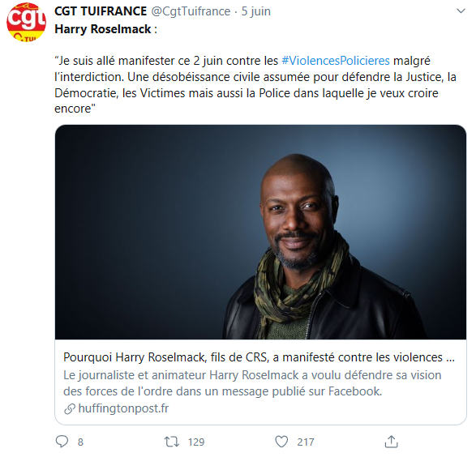Click the @CgtTuifrance handle
This screenshot has height=457, width=476.
tap(191, 11)
